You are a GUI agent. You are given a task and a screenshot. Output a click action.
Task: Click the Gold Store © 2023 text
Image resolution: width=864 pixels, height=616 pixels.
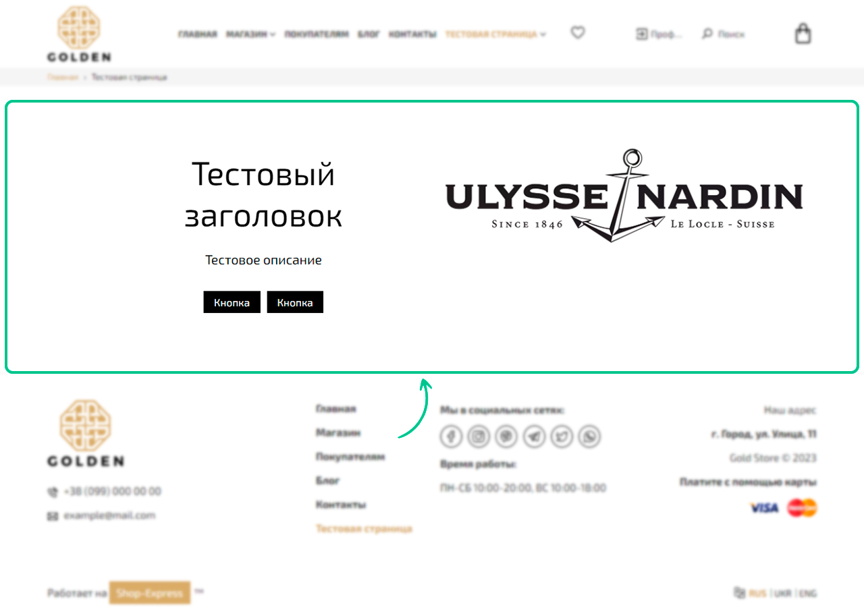(x=773, y=458)
